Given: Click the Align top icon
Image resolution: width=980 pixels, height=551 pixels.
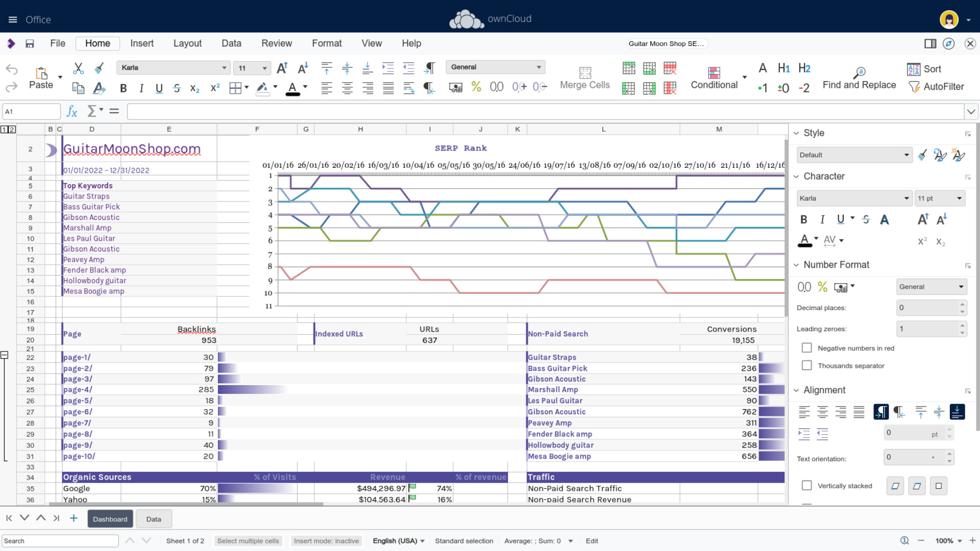Looking at the screenshot, I should point(327,68).
